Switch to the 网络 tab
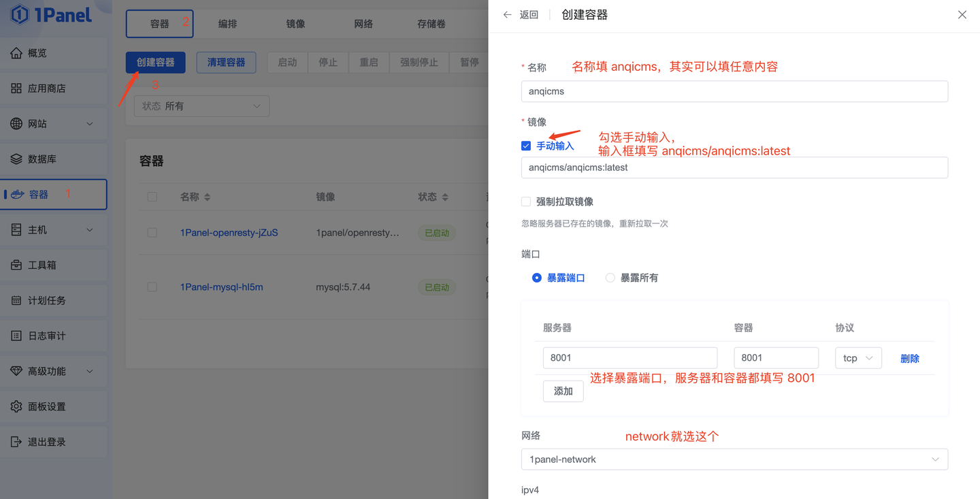This screenshot has width=980, height=499. pos(364,24)
